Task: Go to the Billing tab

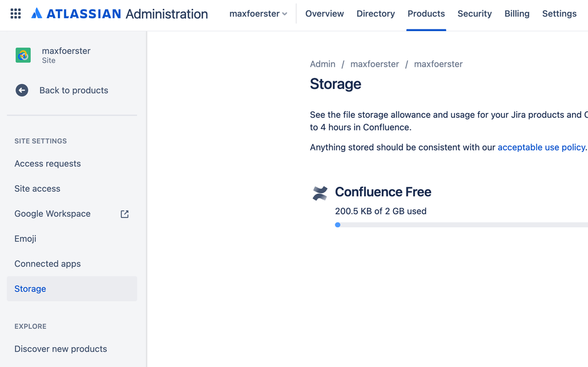Action: click(x=517, y=14)
